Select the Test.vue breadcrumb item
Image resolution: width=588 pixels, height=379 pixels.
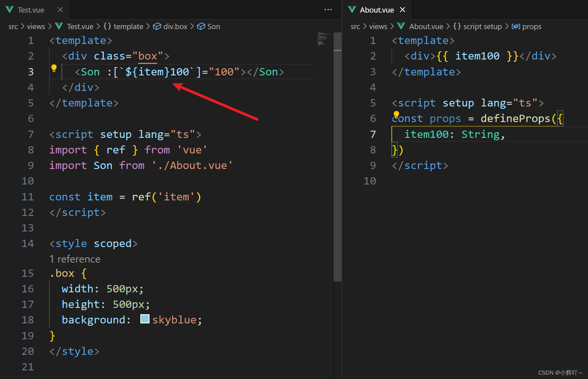point(80,26)
